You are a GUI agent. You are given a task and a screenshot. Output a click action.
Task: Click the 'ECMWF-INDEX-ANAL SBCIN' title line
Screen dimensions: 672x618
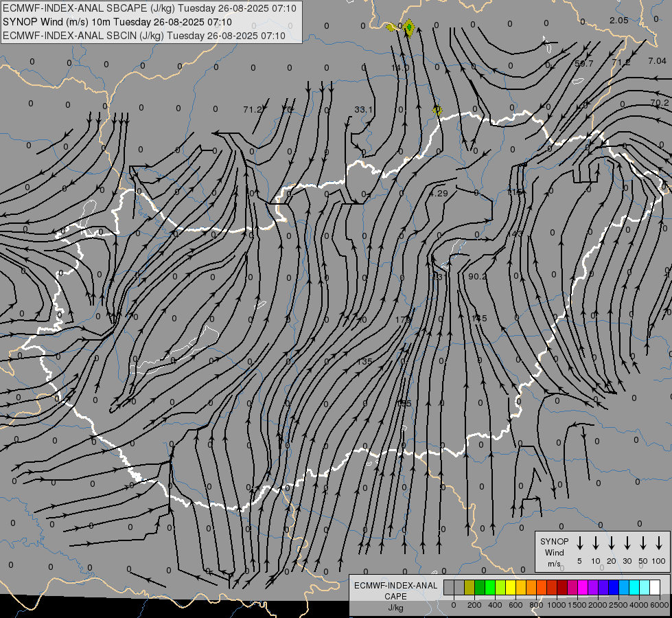(x=143, y=36)
